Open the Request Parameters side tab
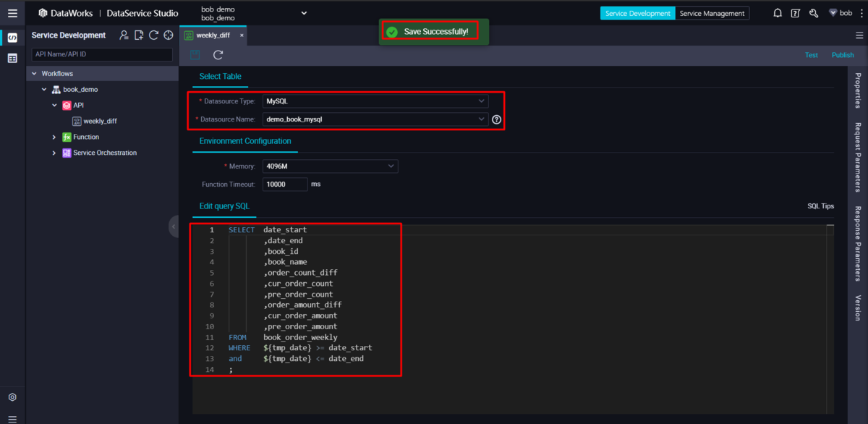868x424 pixels. pyautogui.click(x=858, y=157)
